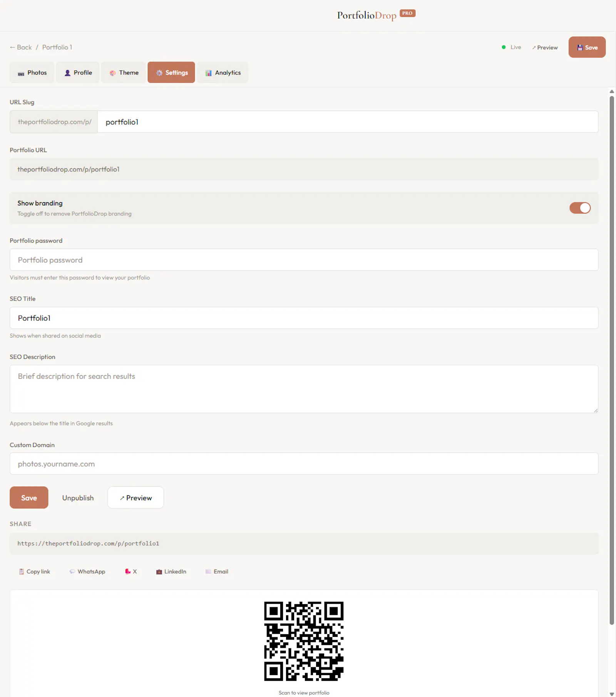Select the Settings tab

pos(171,72)
